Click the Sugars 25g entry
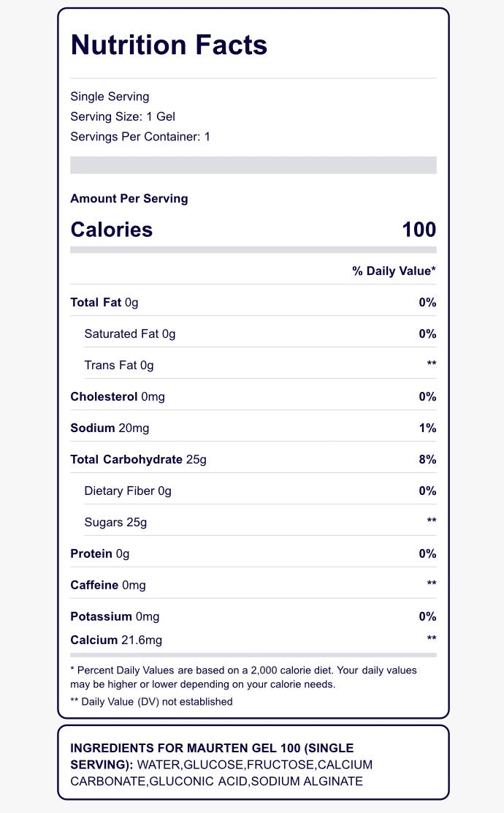The width and height of the screenshot is (504, 813). [x=115, y=522]
